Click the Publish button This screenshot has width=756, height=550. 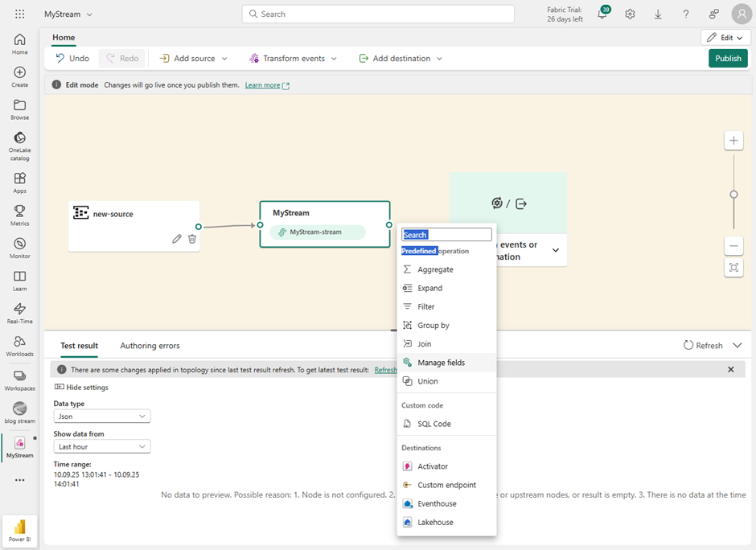(728, 59)
